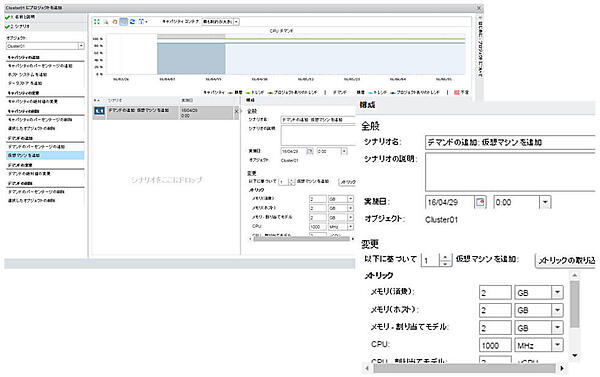The image size is (600, 377).
Task: Click 実施日 date field 16/04/29 in callout
Action: pos(450,202)
